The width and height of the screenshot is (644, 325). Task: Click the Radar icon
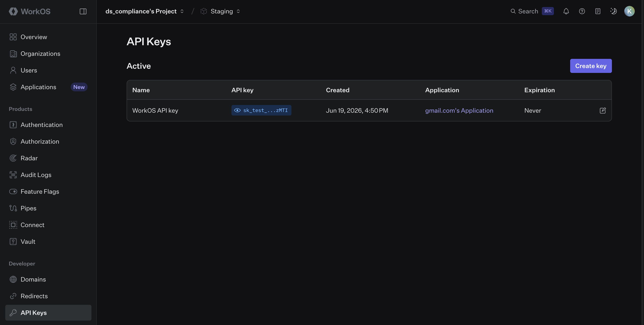click(13, 158)
